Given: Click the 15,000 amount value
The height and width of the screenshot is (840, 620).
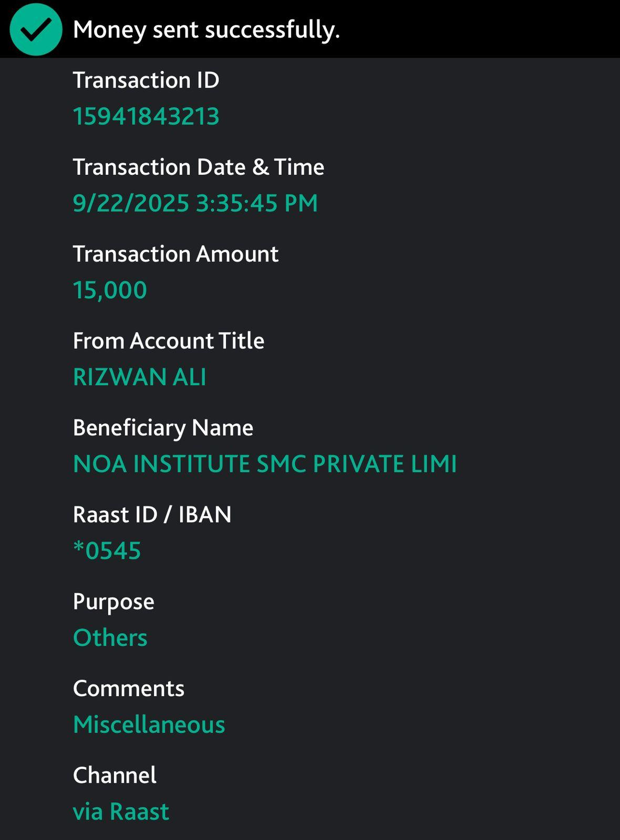Looking at the screenshot, I should (110, 290).
